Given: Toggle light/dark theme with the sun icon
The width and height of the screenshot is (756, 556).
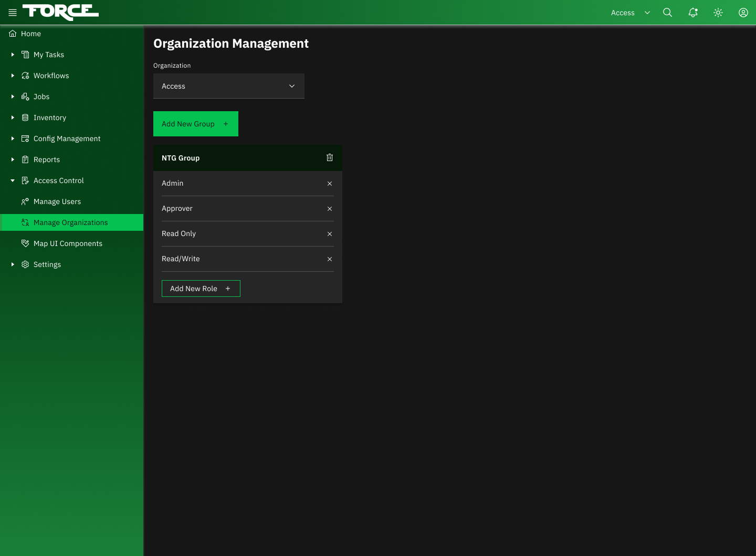Looking at the screenshot, I should point(718,12).
